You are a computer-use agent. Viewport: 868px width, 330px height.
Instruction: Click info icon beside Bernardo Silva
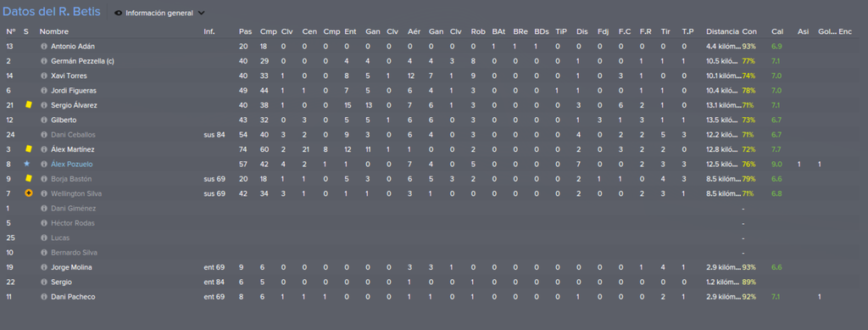point(44,253)
